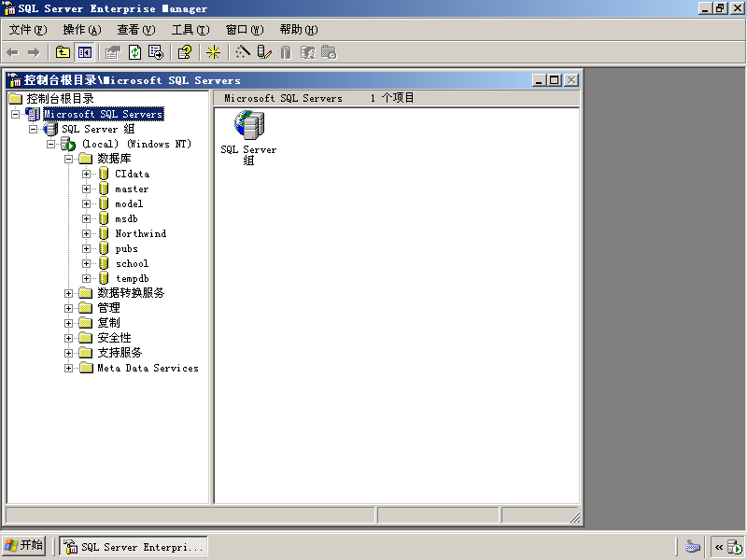Collapse the 数据库 folder node

click(68, 159)
